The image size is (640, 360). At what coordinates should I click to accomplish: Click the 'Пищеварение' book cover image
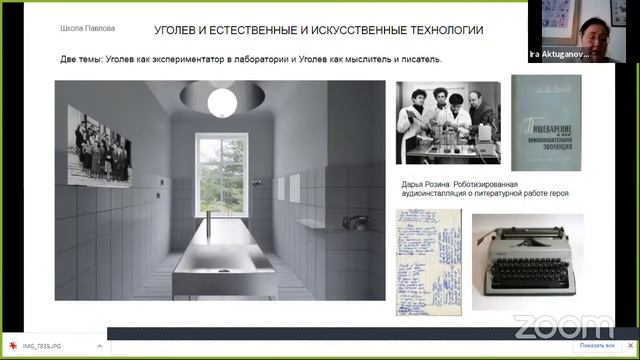[x=546, y=122]
